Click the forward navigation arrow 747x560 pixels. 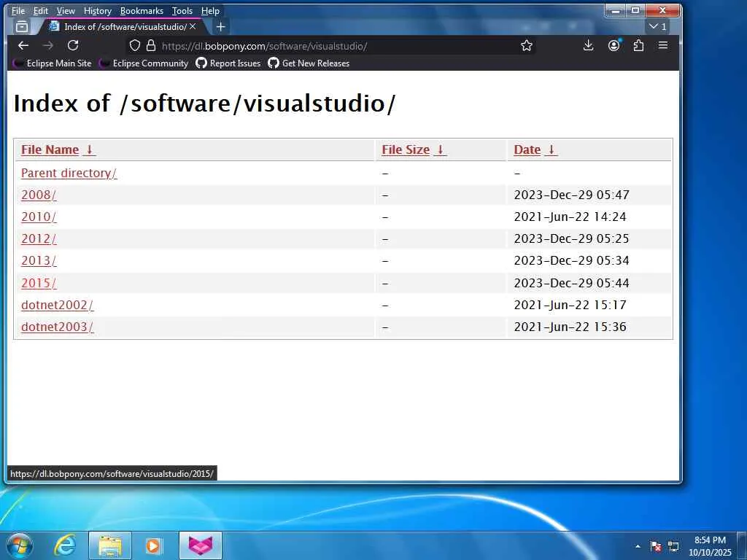coord(47,46)
